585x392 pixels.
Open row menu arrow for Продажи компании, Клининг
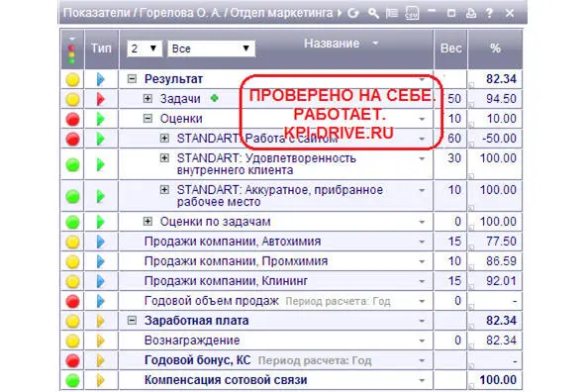pyautogui.click(x=422, y=281)
